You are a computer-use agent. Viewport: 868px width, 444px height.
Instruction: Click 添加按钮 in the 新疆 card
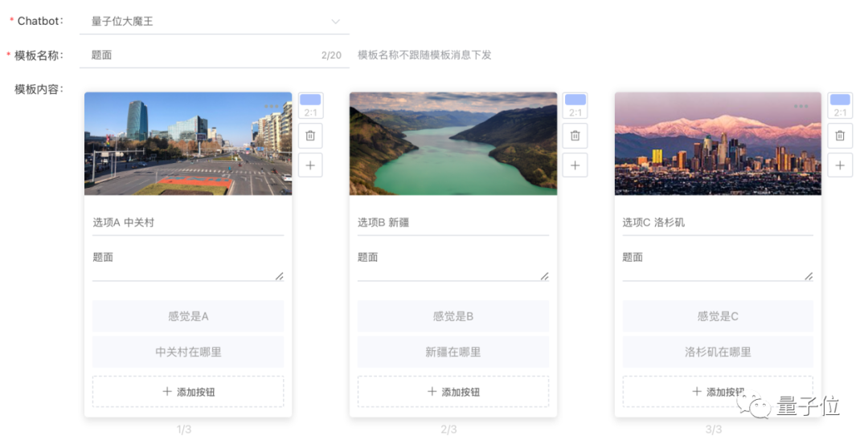(x=452, y=392)
